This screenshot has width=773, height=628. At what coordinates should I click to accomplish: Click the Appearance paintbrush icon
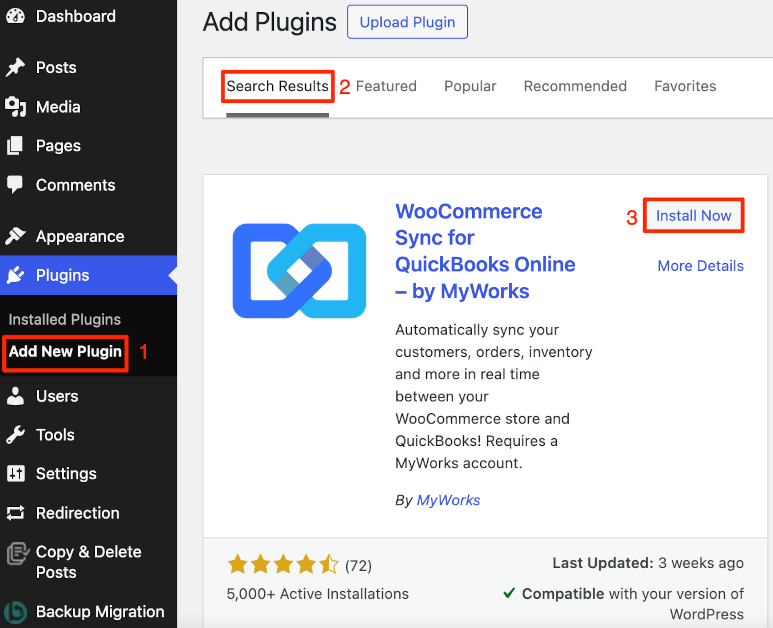[15, 237]
